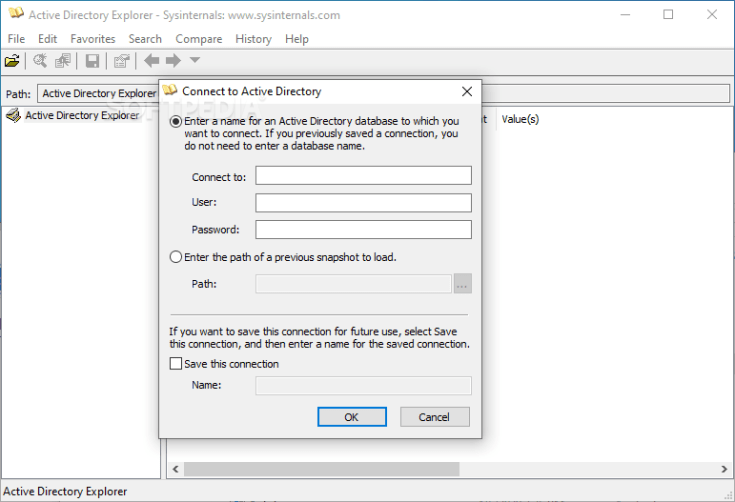The height and width of the screenshot is (502, 735).
Task: Check the Save this connection checkbox
Action: tap(176, 364)
